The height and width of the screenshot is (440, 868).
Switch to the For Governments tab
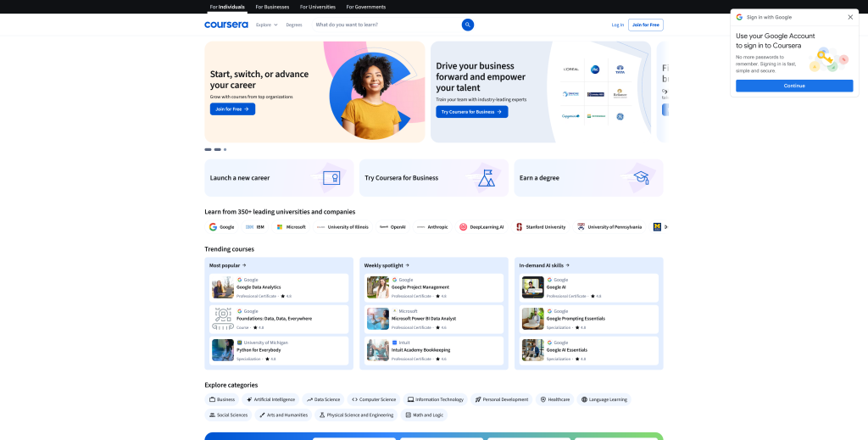click(366, 7)
